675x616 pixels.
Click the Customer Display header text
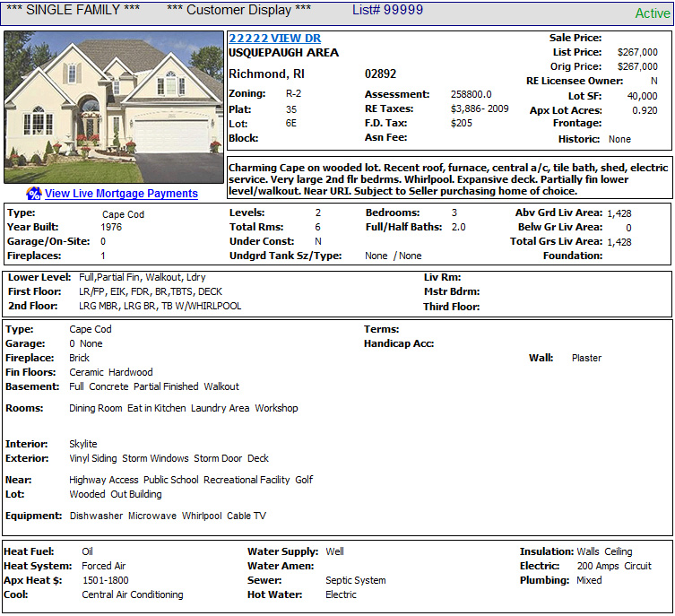pos(239,10)
